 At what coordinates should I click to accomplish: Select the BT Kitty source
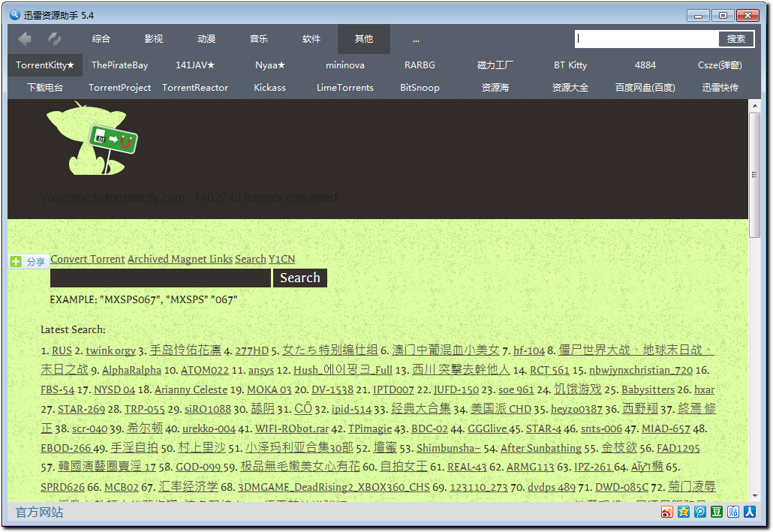coord(570,65)
